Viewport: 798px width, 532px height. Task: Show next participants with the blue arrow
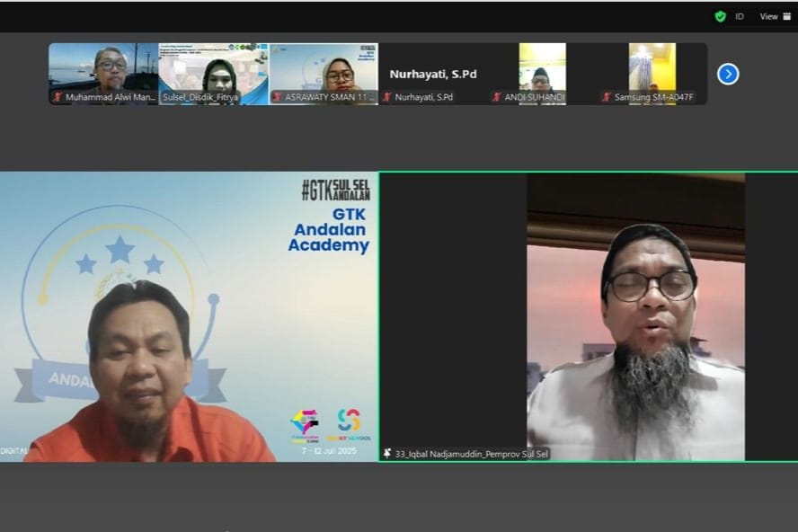click(728, 74)
